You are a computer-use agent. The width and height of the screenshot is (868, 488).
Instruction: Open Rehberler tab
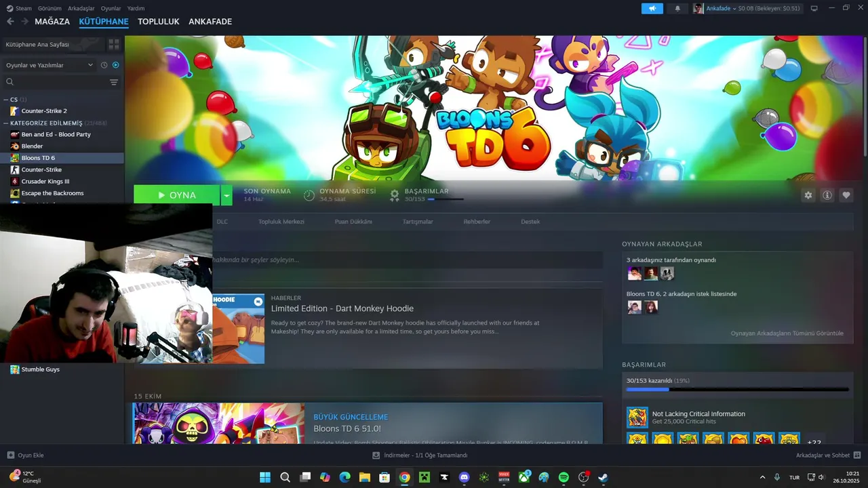[x=477, y=222]
